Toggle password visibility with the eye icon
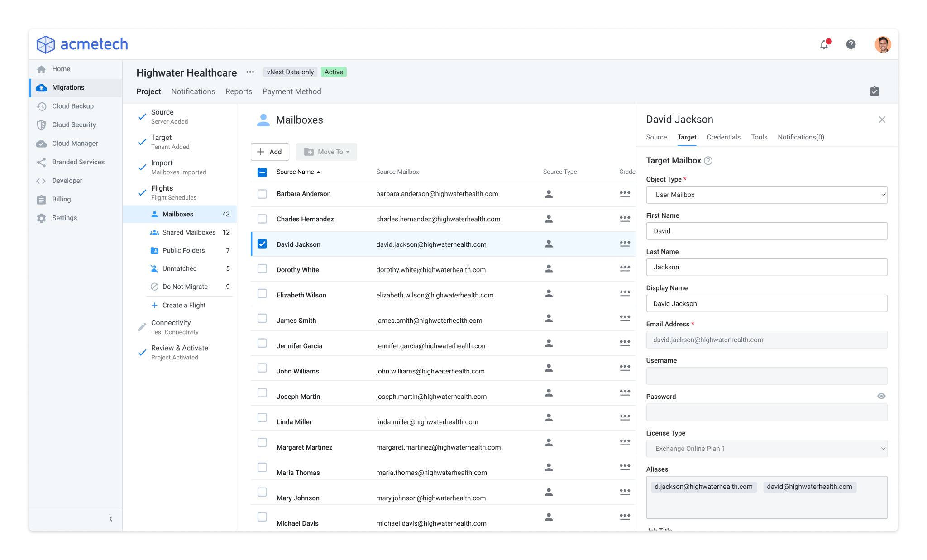 881,396
